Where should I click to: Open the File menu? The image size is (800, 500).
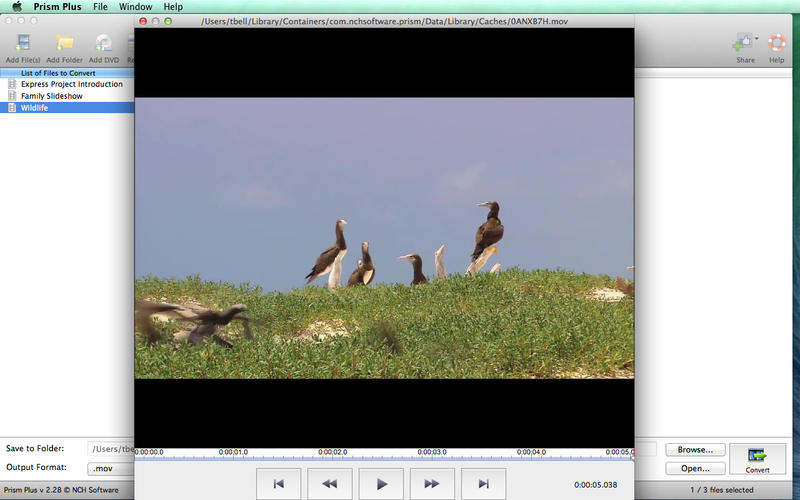click(100, 7)
